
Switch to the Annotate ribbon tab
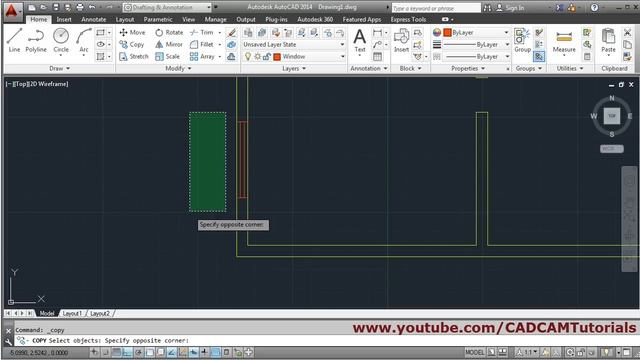click(93, 19)
